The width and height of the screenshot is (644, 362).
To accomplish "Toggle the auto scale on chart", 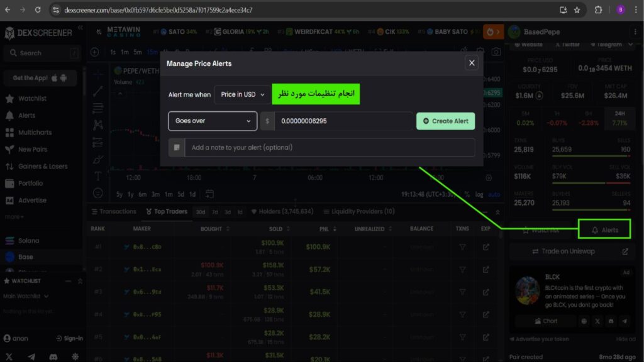I will (x=494, y=194).
